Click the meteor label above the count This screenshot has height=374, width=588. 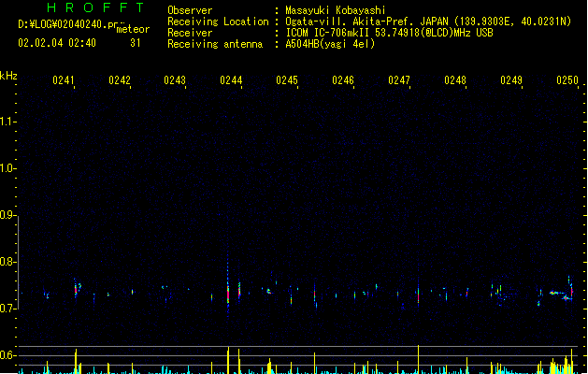point(133,29)
